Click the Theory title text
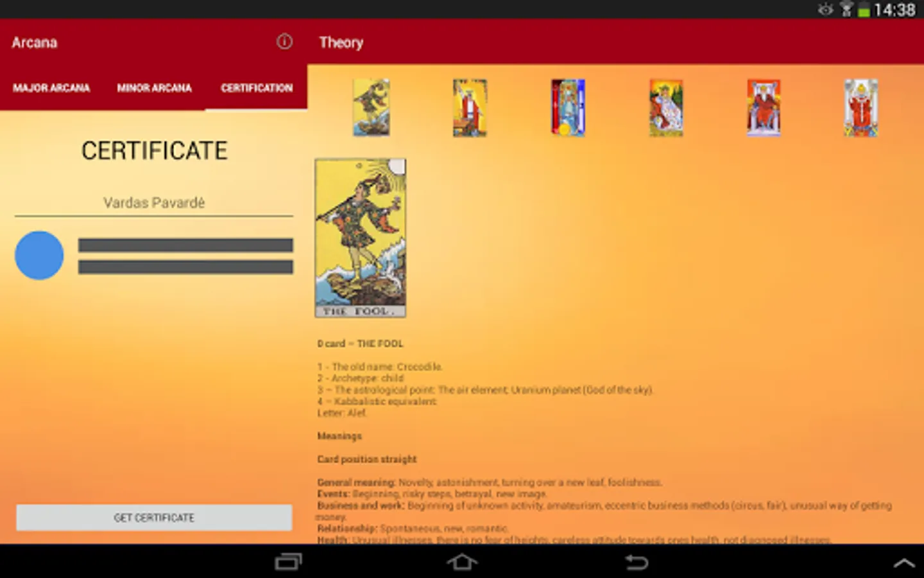 pos(341,42)
